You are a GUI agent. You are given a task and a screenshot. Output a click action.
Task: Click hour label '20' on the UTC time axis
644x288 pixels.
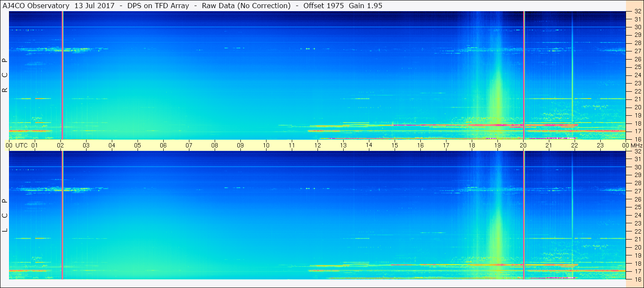coord(523,145)
